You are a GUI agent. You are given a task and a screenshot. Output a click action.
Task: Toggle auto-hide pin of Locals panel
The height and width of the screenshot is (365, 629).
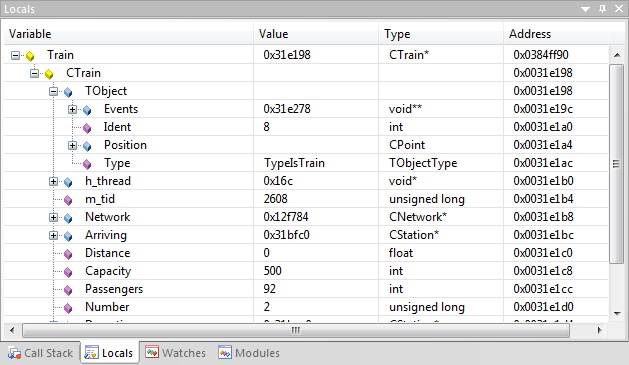coord(602,9)
